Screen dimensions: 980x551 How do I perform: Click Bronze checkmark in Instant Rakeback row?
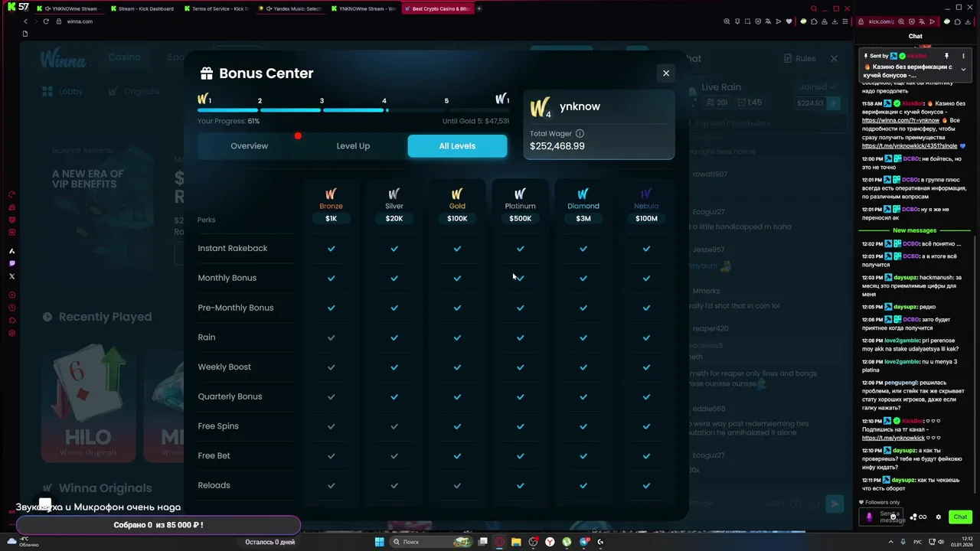coord(331,249)
